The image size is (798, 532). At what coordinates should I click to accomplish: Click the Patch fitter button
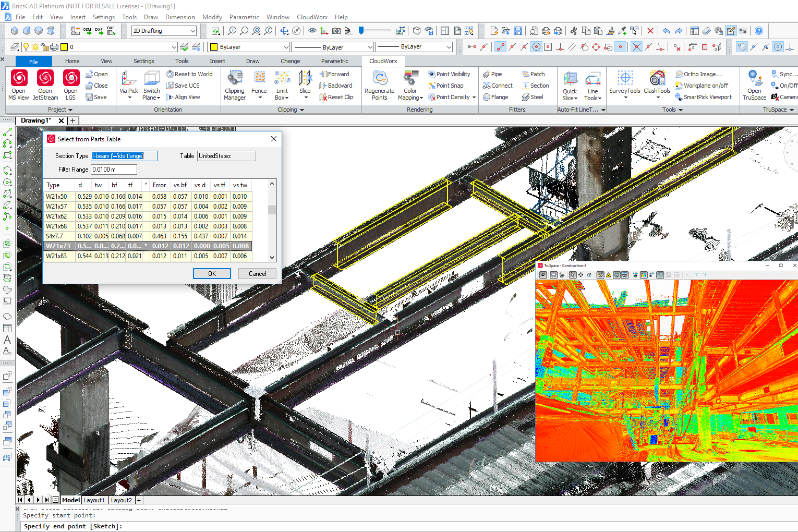click(x=534, y=74)
